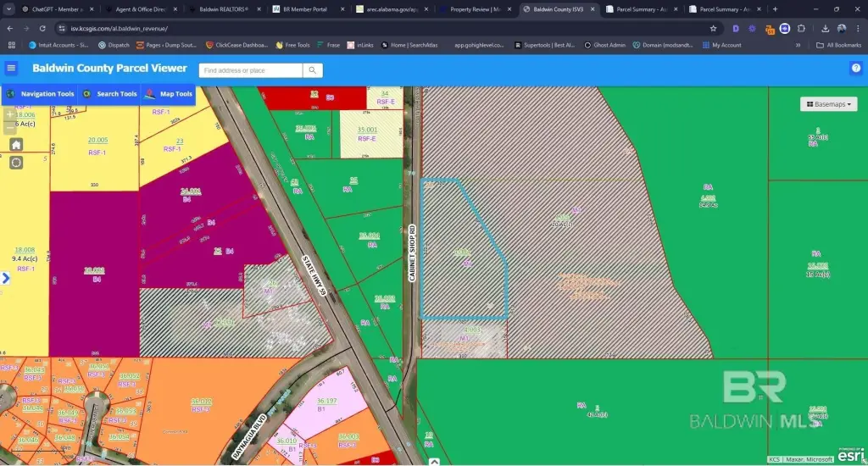The height and width of the screenshot is (466, 868).
Task: Click the magnifier search button
Action: (313, 70)
